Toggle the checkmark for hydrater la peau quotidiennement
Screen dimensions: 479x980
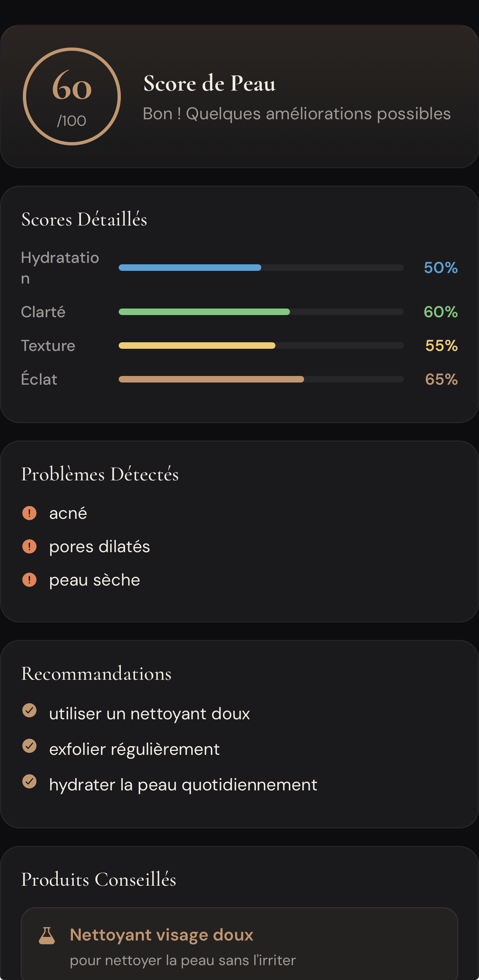click(29, 781)
